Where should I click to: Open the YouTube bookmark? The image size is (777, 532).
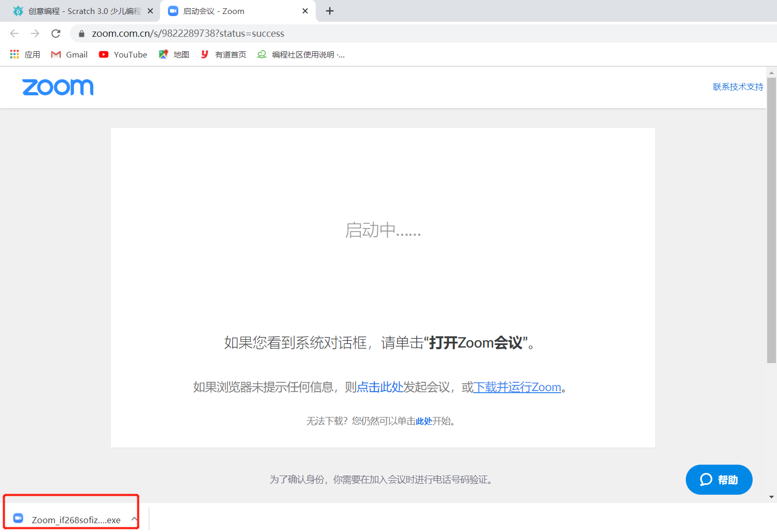123,54
